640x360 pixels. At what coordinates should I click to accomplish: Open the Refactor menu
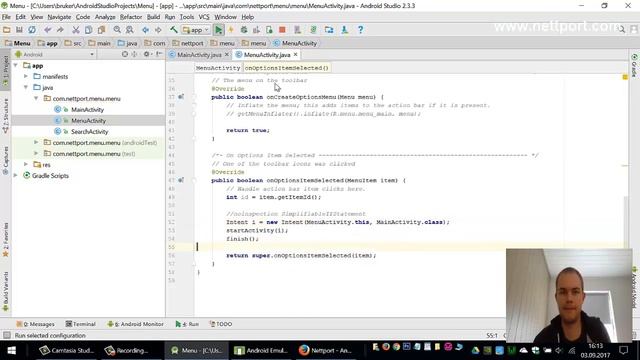click(x=131, y=17)
